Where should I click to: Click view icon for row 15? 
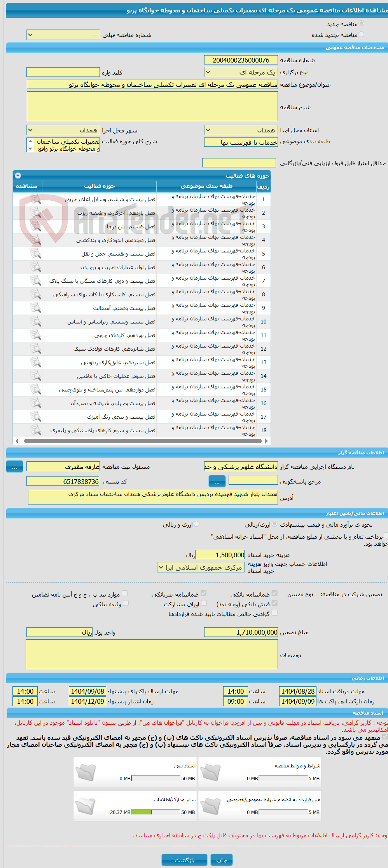pyautogui.click(x=35, y=390)
